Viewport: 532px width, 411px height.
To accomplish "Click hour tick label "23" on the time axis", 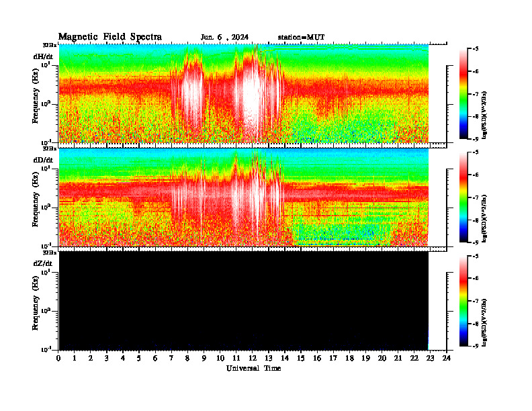I will (x=430, y=359).
